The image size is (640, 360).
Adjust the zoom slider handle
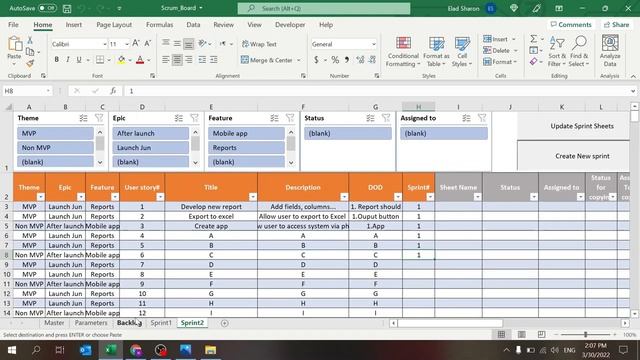(585, 335)
